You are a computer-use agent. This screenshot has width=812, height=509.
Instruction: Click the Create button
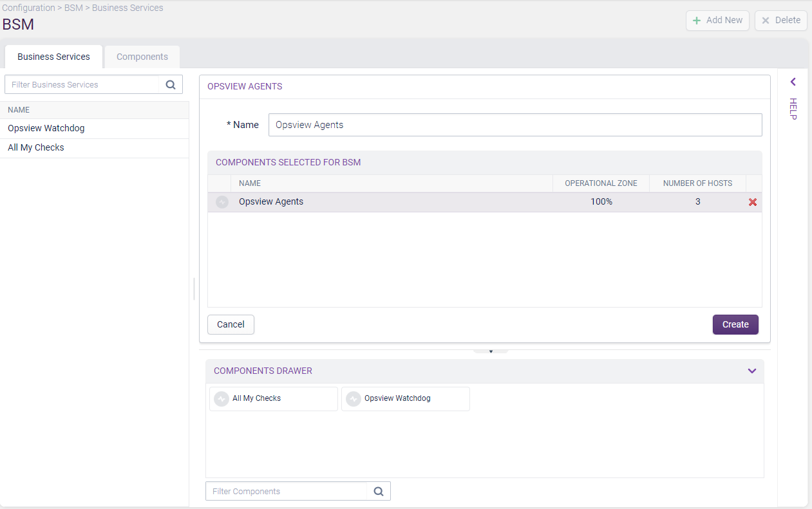735,325
